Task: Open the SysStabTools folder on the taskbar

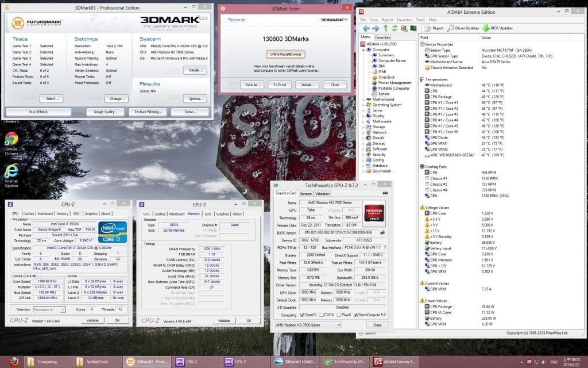Action: pyautogui.click(x=96, y=362)
